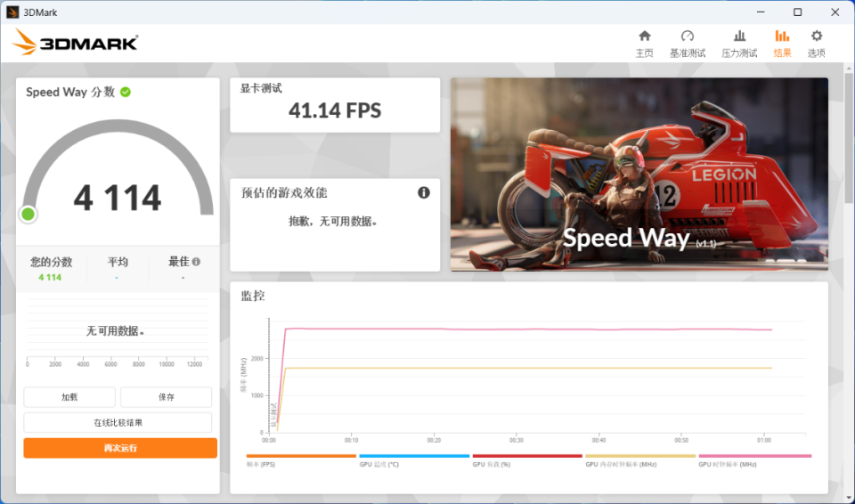Minimize the 3DMark window
Image resolution: width=855 pixels, height=504 pixels.
pos(761,12)
